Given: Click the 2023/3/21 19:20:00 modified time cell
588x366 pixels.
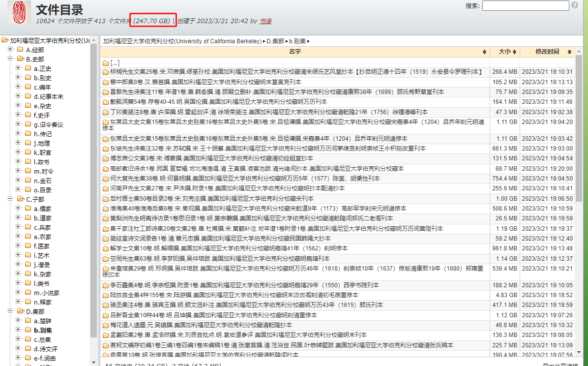Looking at the screenshot, I should coord(548,169).
